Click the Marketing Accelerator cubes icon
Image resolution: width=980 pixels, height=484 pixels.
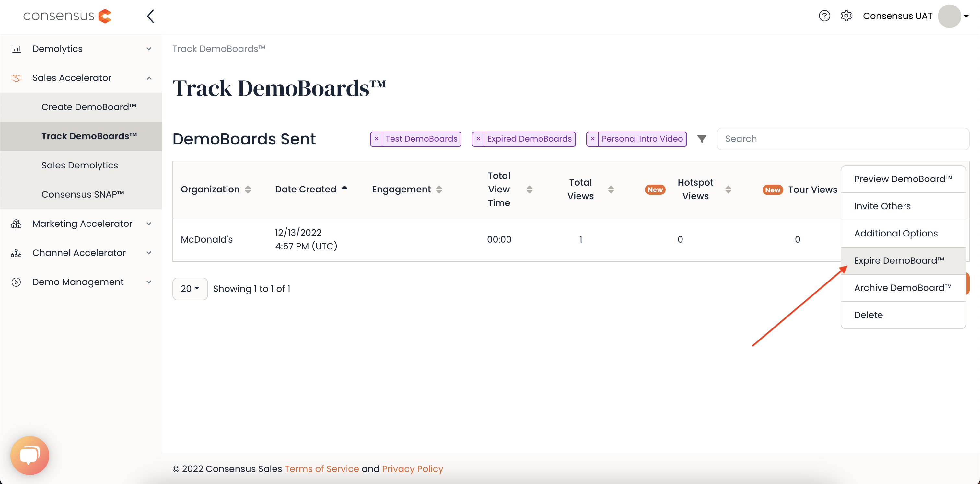(x=16, y=224)
